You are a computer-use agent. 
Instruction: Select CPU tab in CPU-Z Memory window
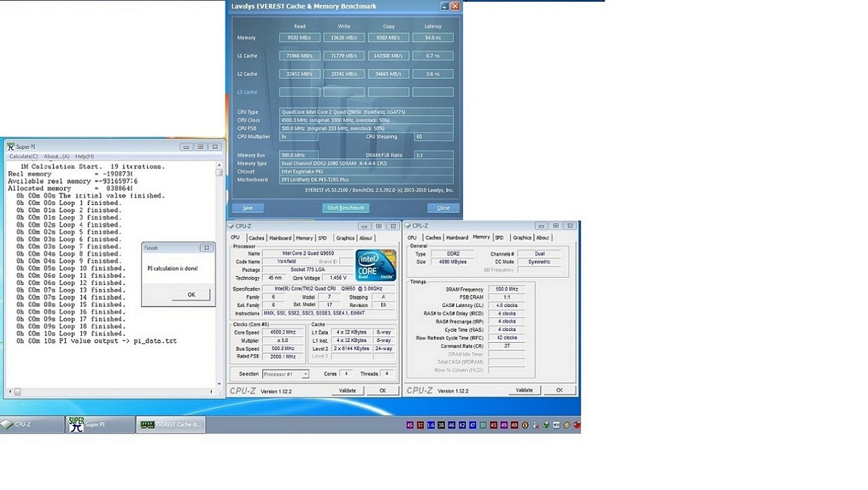(x=412, y=238)
